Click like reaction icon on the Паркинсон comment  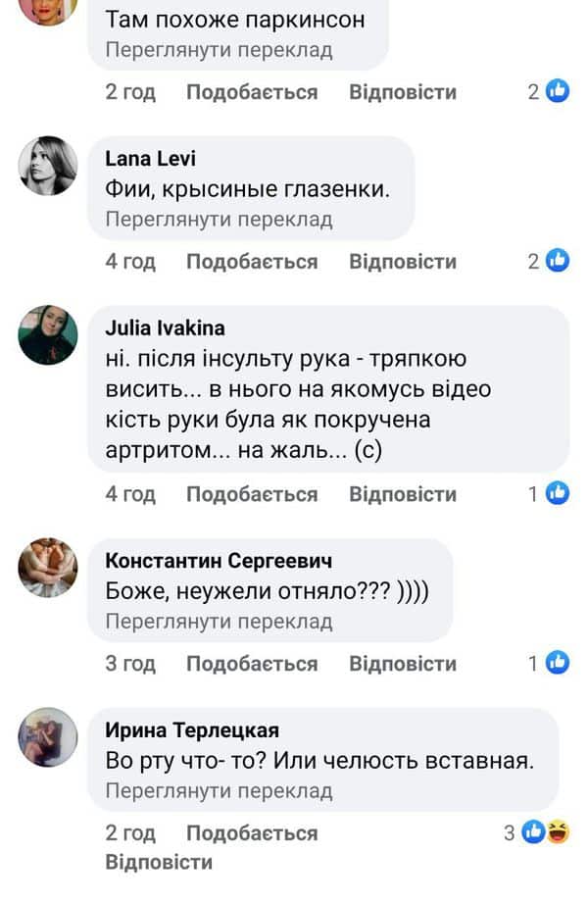click(558, 91)
